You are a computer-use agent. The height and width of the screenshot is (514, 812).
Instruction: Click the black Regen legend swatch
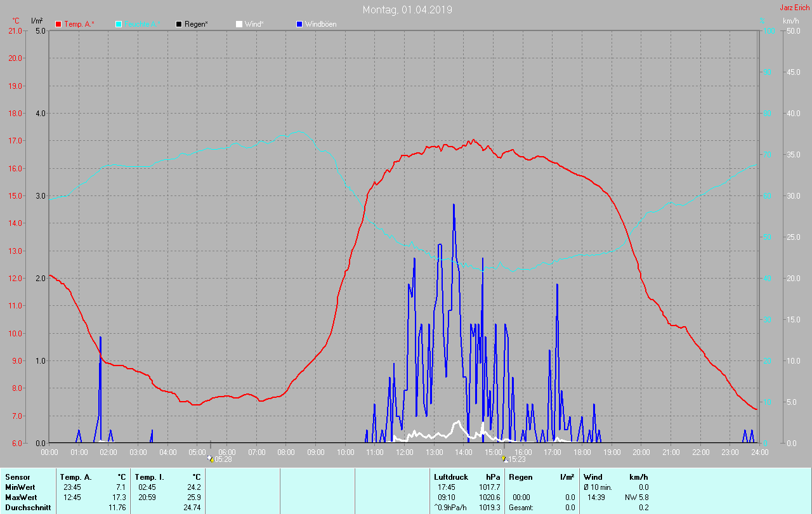(179, 24)
